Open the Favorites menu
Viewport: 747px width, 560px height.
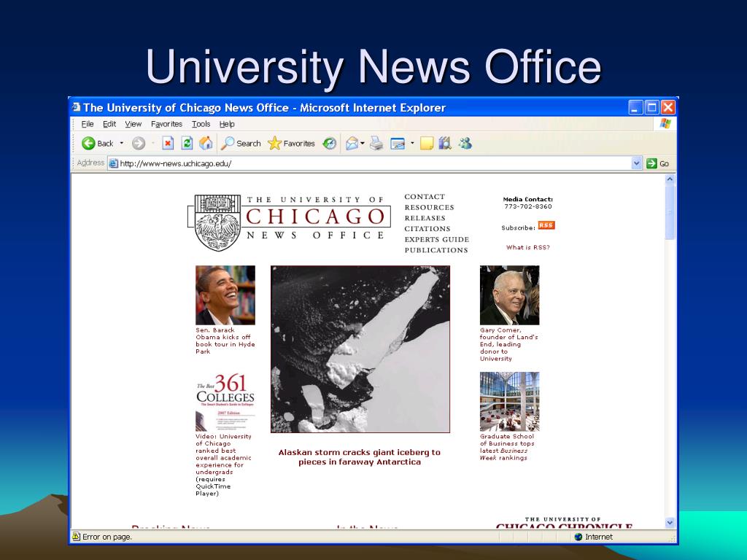point(167,124)
